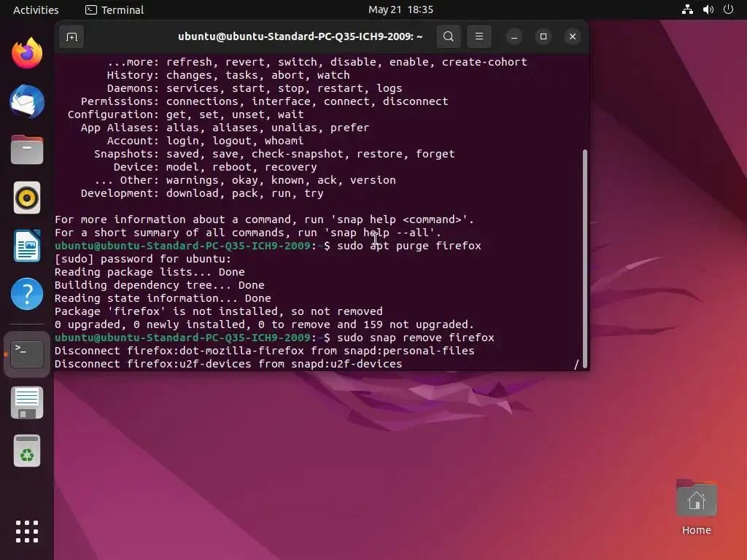Open the terminal hamburger menu
Image resolution: width=747 pixels, height=560 pixels.
[x=479, y=36]
